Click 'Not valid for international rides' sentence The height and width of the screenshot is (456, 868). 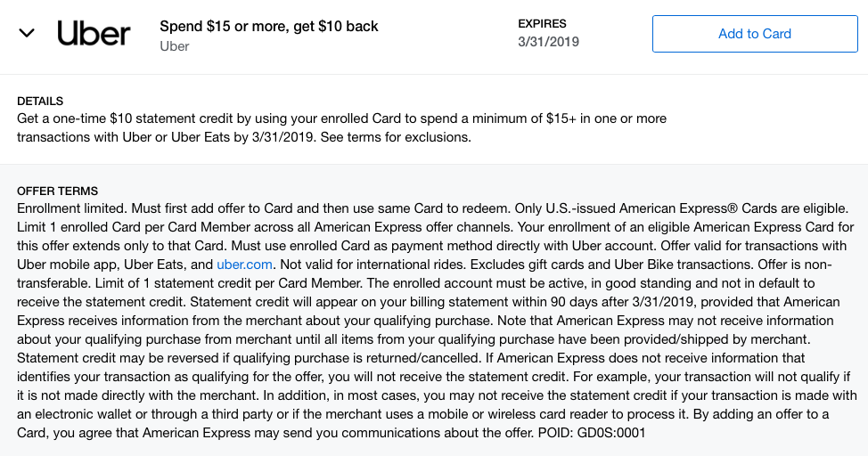point(373,265)
